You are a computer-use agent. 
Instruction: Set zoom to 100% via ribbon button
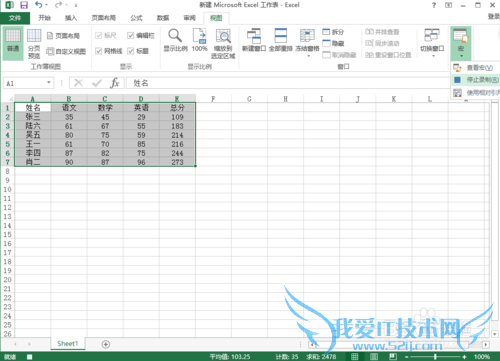click(x=199, y=40)
